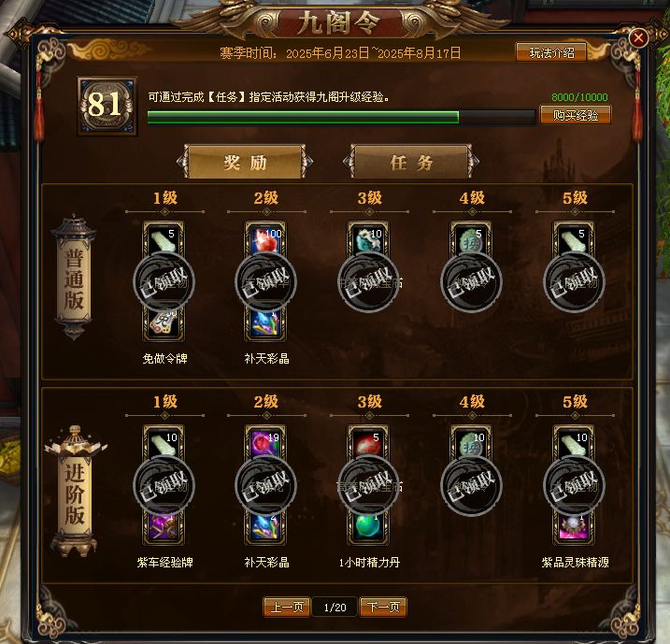
Task: Select the teal ornament icon in normal level 3
Action: (x=368, y=238)
